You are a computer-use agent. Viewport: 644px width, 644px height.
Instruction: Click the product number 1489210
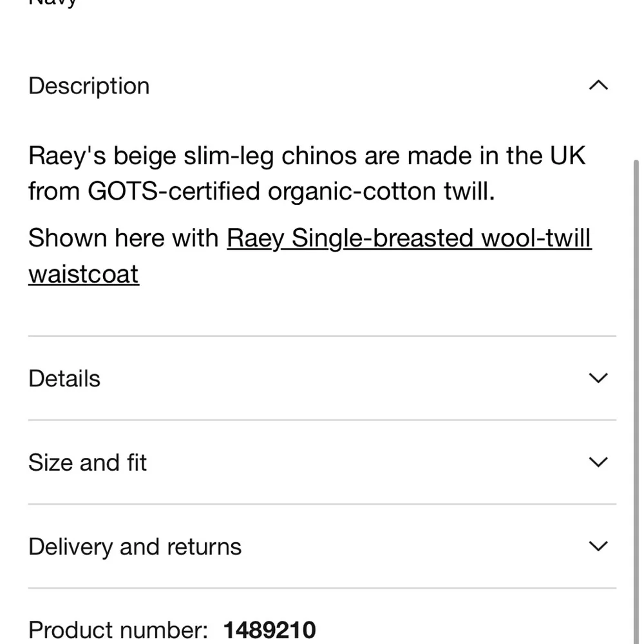coord(269,629)
